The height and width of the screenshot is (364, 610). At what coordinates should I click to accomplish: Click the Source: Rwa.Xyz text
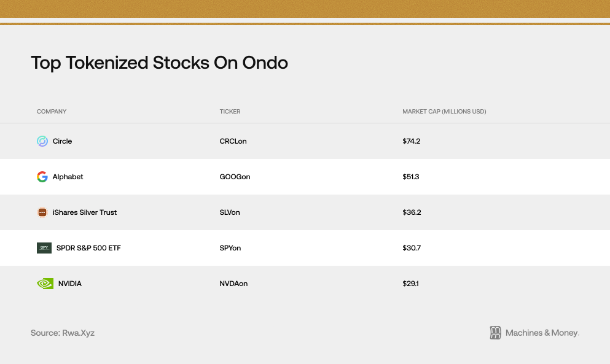coord(63,333)
